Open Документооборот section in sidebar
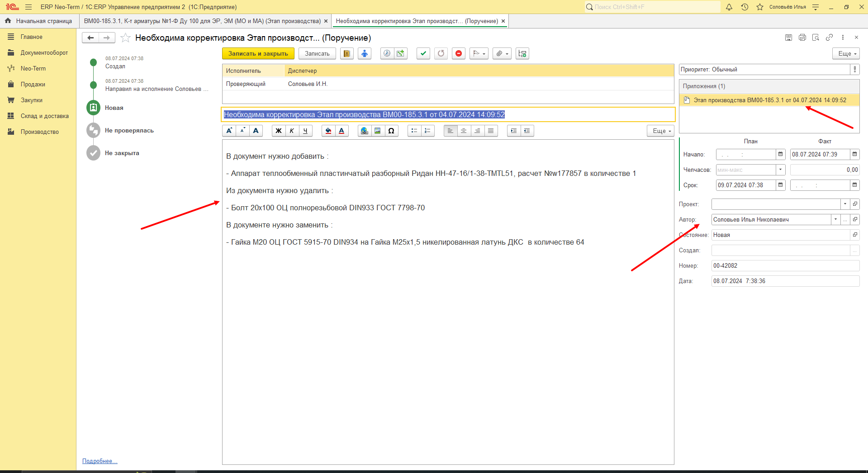 (x=44, y=52)
